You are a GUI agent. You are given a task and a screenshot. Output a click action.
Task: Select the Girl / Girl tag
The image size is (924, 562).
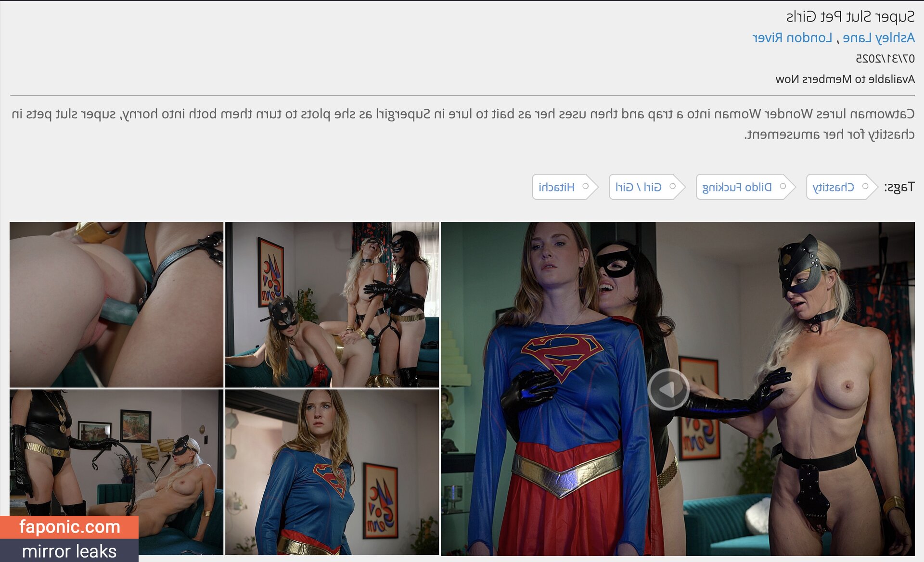pos(638,187)
